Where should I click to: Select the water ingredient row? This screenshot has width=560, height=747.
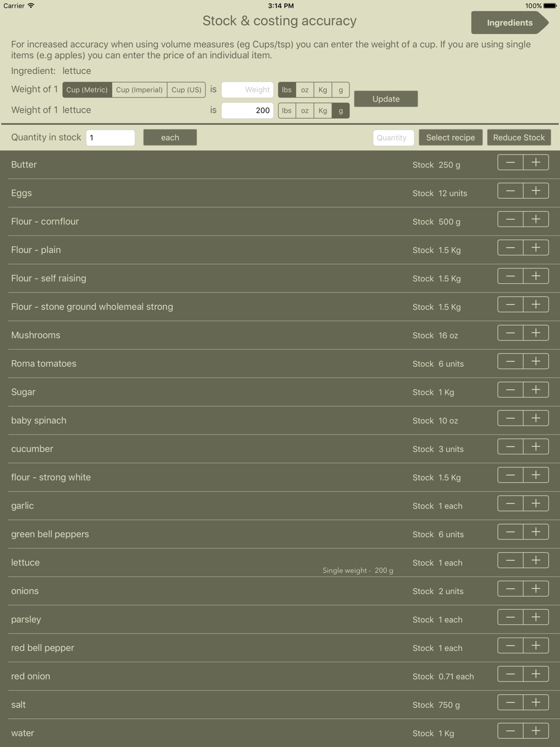(280, 733)
